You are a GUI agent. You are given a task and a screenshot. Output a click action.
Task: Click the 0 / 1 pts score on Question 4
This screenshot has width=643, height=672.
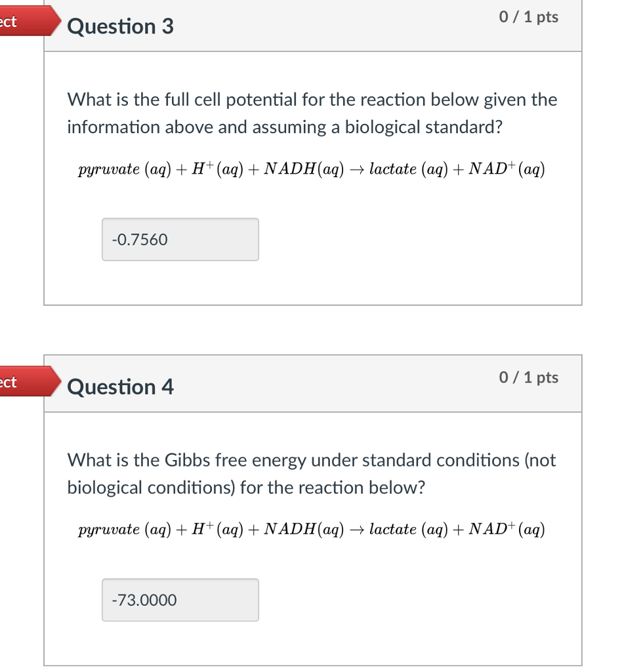pyautogui.click(x=530, y=377)
